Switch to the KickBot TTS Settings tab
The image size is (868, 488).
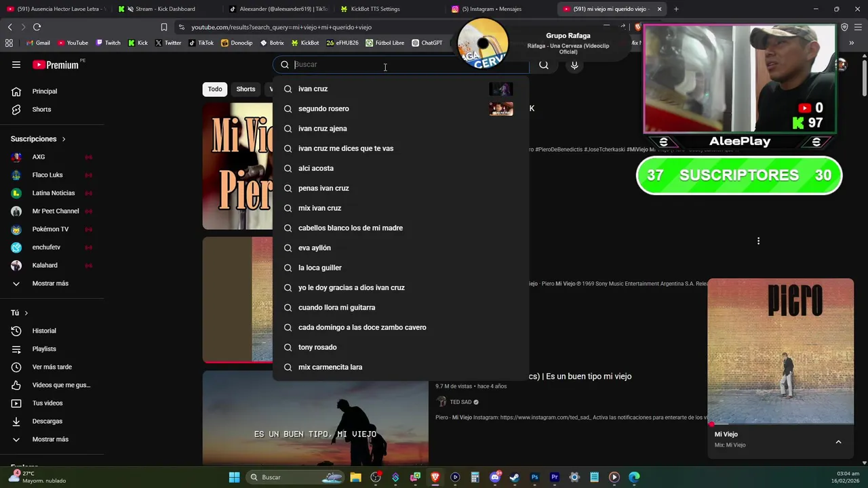373,9
